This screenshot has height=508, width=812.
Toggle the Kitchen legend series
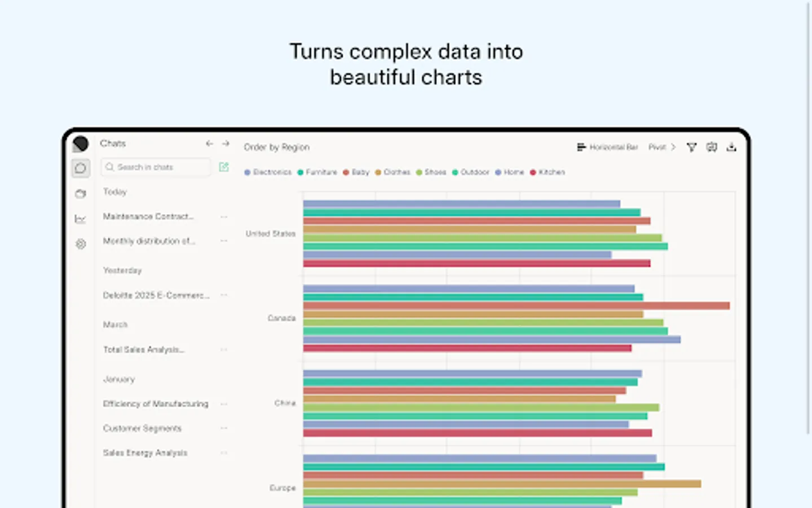547,172
